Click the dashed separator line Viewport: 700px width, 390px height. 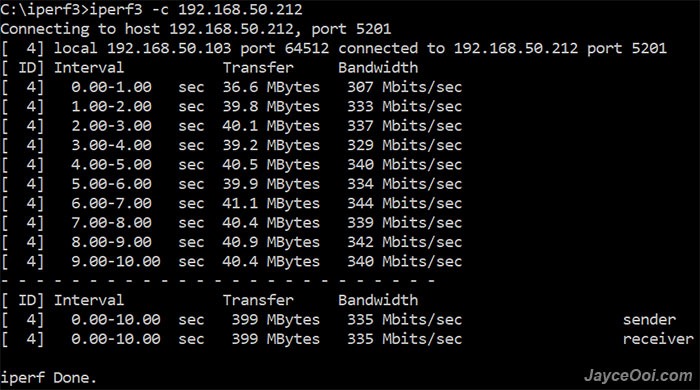click(x=218, y=281)
